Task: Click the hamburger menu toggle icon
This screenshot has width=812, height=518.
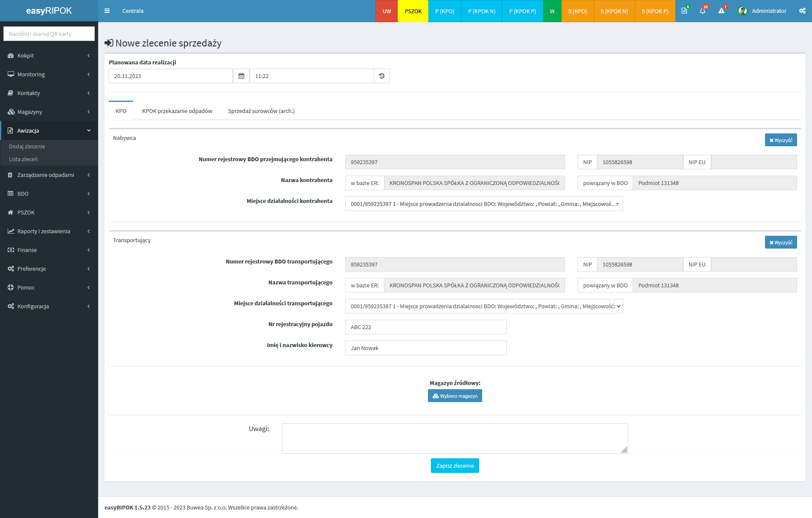Action: (x=107, y=11)
